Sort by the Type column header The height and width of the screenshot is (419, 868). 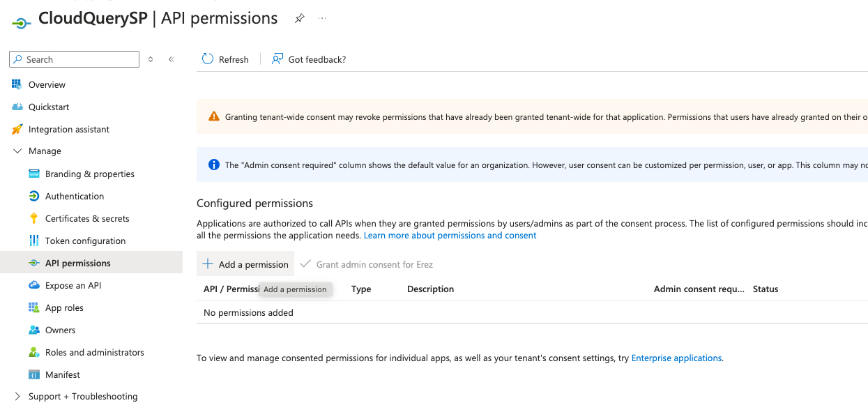(x=361, y=289)
